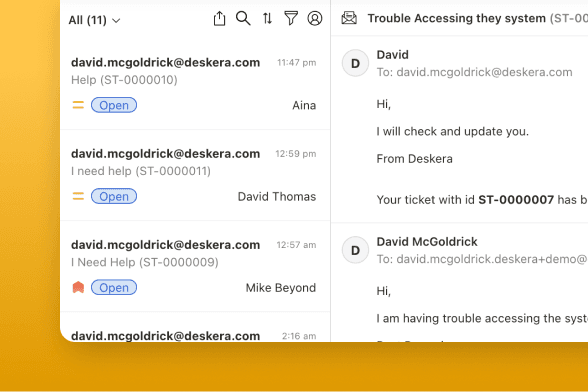Open status badge on Help ST-0000010 ticket

(x=114, y=105)
